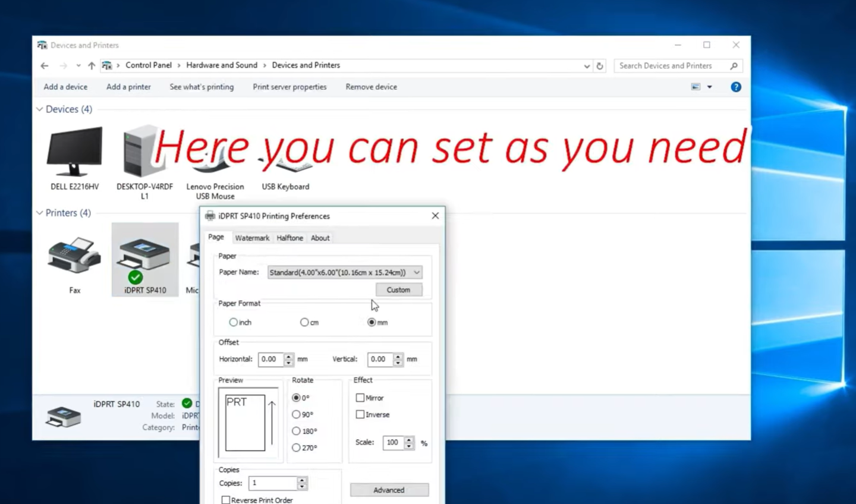Viewport: 856px width, 504px height.
Task: Click the Devices and Printers breadcrumb
Action: [306, 65]
